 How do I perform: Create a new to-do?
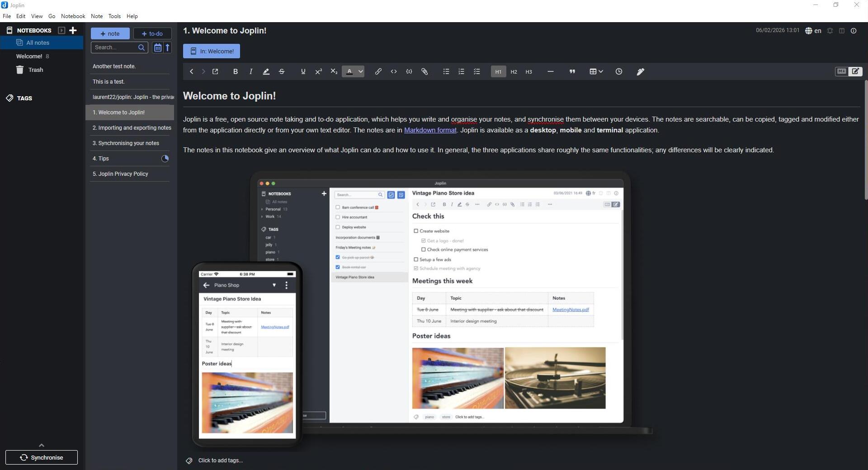point(152,33)
